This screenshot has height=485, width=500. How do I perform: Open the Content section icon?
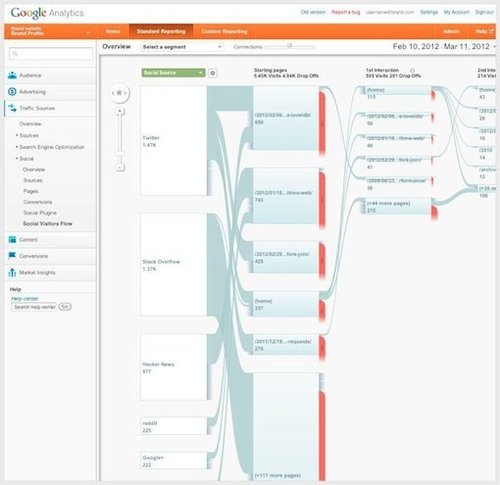pos(12,239)
